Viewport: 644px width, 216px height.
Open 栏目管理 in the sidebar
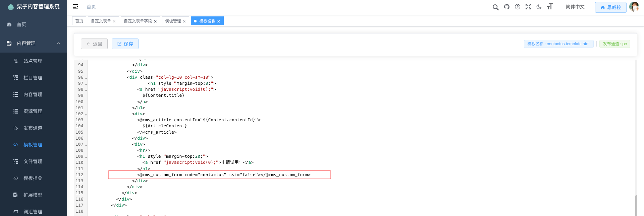click(x=34, y=78)
